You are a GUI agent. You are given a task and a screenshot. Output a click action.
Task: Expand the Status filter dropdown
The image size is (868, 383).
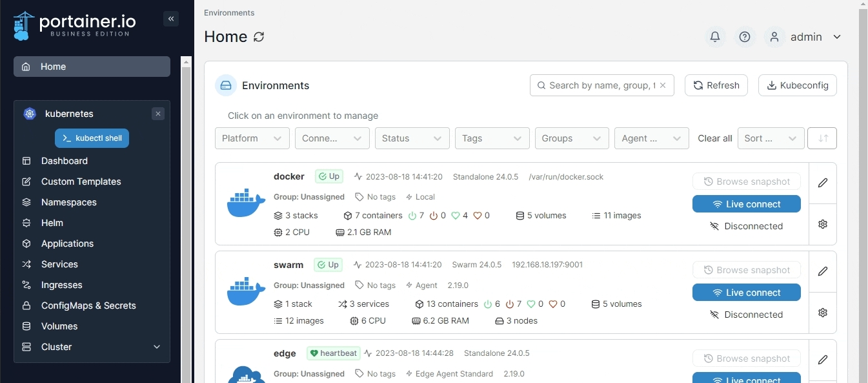pos(412,138)
